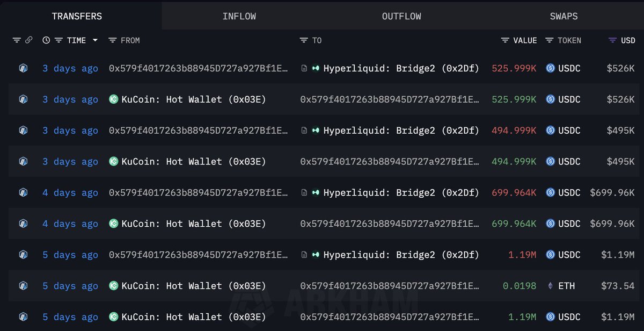Open the OUTFLOW tab
This screenshot has height=331, width=644.
click(401, 16)
